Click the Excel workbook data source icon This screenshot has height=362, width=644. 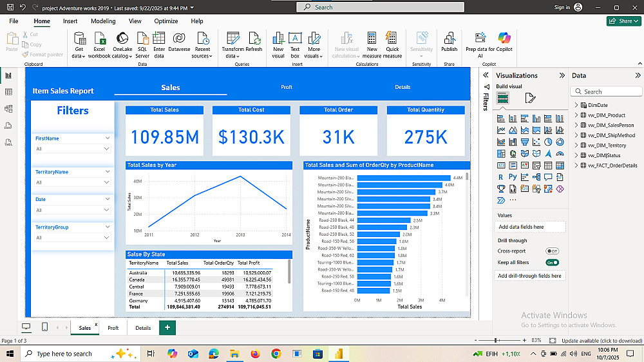(99, 39)
